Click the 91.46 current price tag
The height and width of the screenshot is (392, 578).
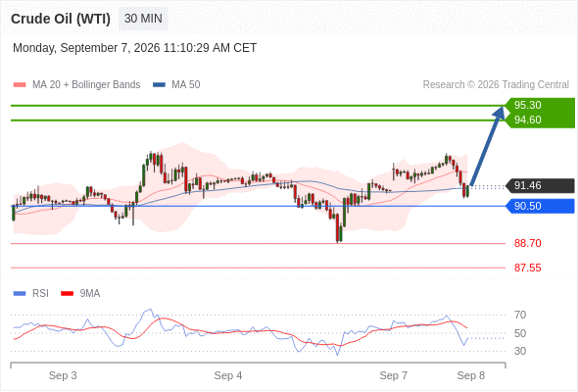pyautogui.click(x=540, y=185)
